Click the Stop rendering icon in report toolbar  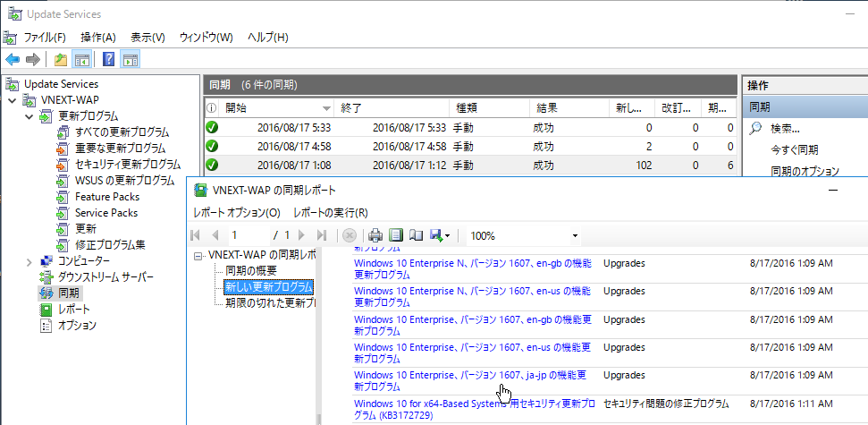pos(350,235)
